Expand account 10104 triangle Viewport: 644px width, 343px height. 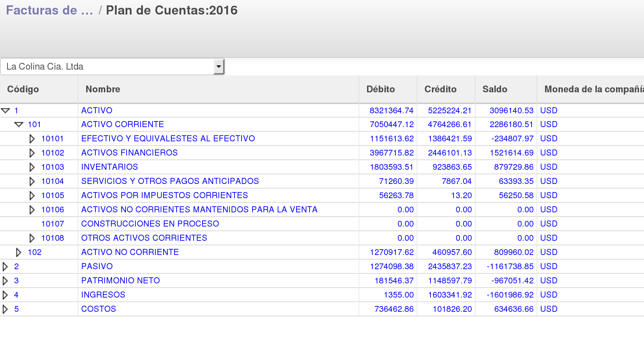pos(32,181)
